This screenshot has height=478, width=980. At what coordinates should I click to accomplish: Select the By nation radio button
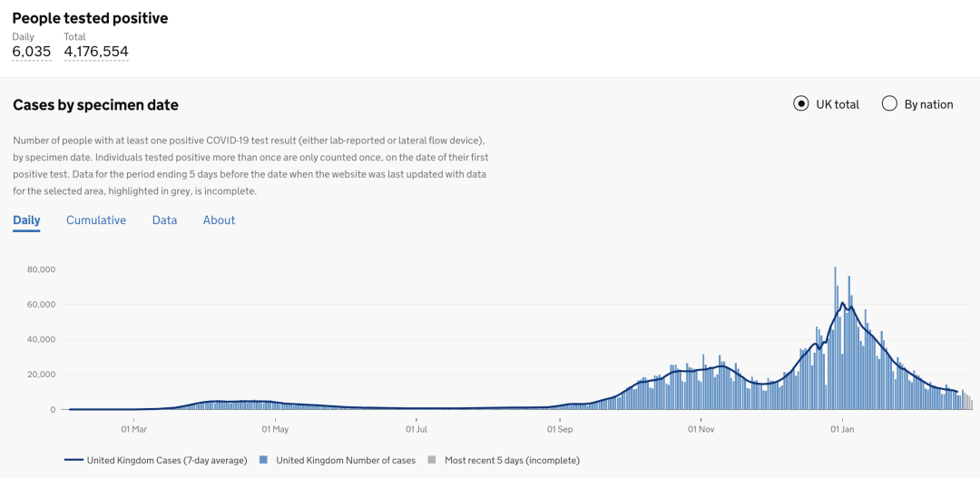click(x=889, y=104)
